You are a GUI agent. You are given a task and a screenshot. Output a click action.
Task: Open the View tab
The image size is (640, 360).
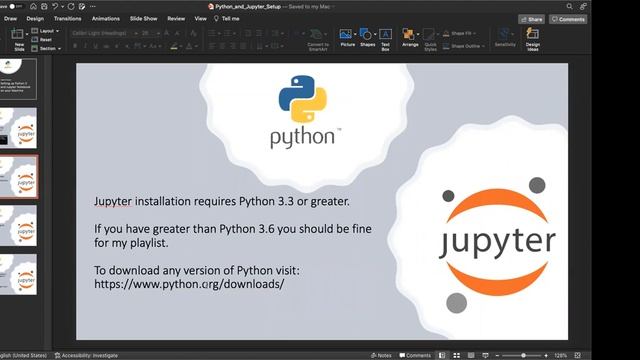200,19
